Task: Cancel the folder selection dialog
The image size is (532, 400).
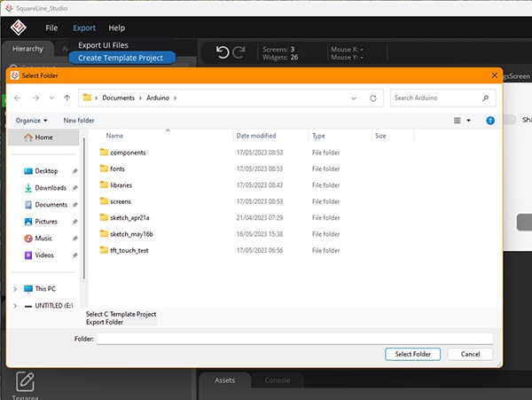Action: (470, 354)
